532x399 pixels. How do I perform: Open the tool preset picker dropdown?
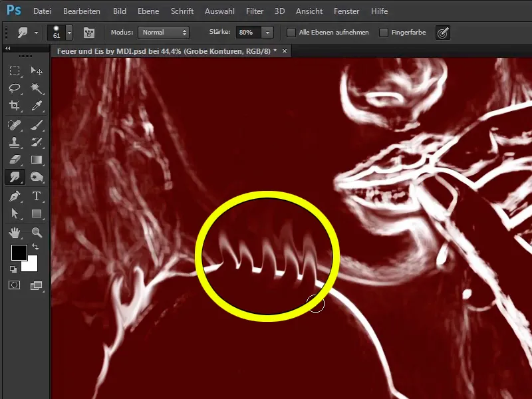(x=36, y=33)
